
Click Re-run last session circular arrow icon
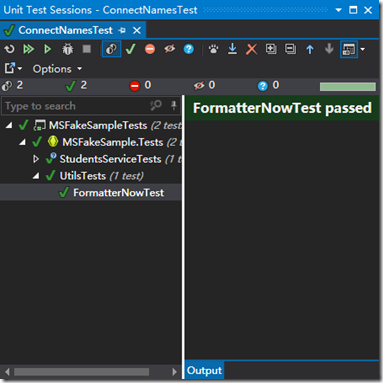pos(10,49)
